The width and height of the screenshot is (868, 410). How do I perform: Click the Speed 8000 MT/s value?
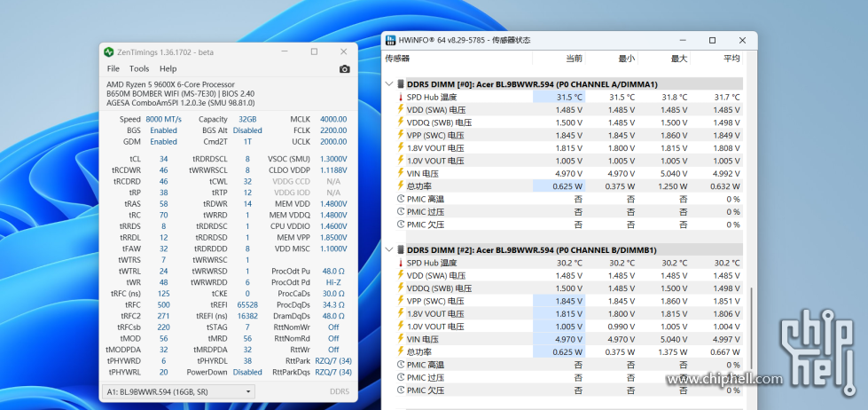[163, 119]
